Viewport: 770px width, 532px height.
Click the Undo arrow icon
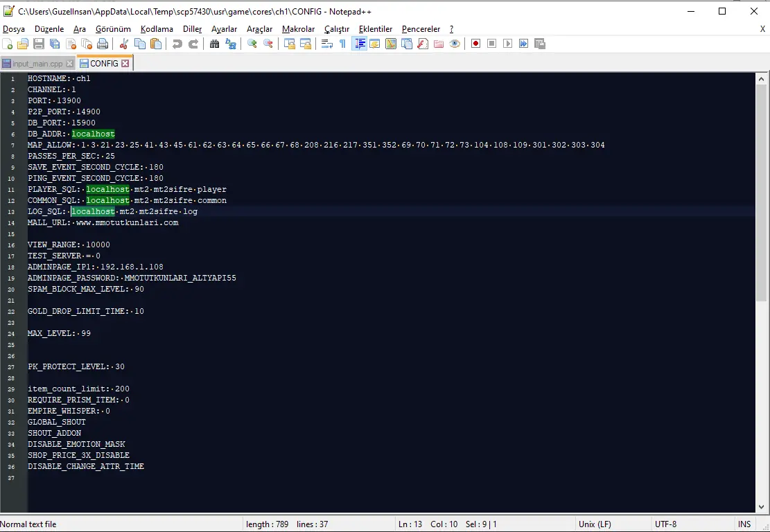(x=177, y=44)
